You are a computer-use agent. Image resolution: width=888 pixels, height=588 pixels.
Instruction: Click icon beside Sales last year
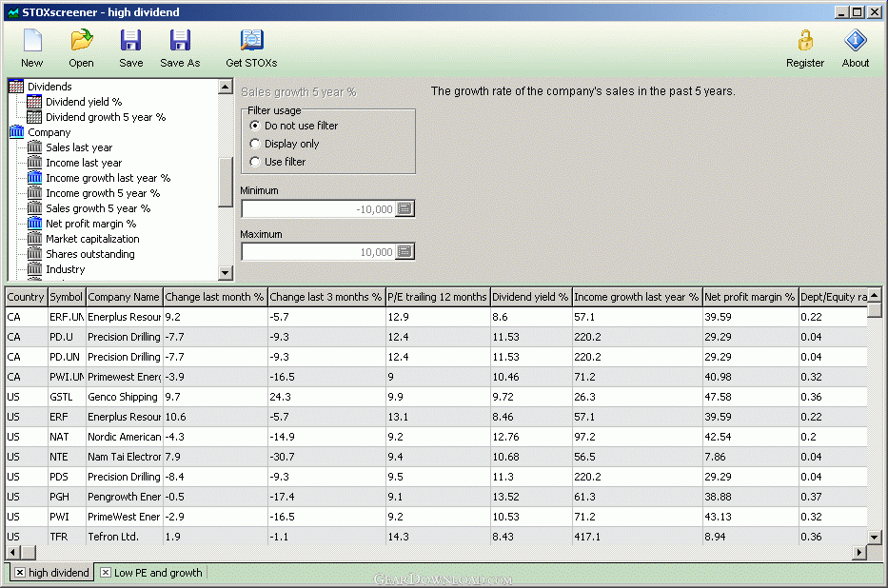(34, 147)
